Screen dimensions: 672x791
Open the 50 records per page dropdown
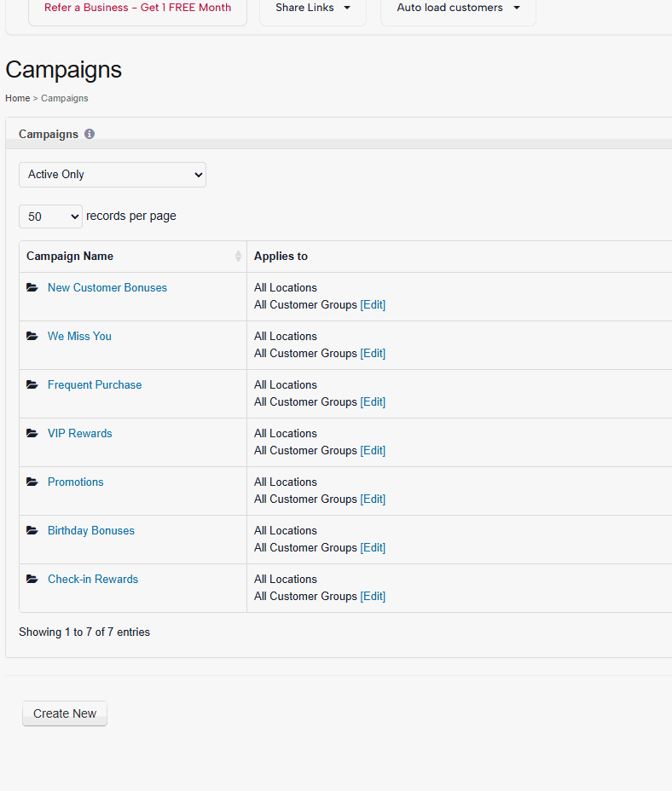click(50, 217)
